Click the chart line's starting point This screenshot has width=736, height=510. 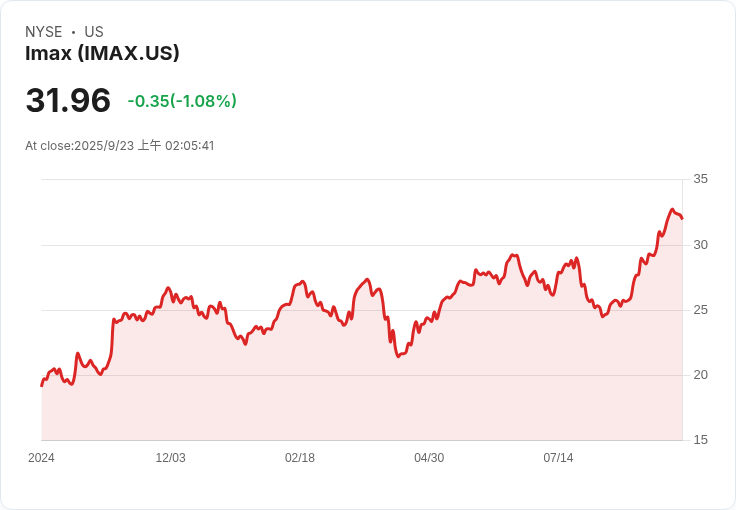(x=42, y=386)
